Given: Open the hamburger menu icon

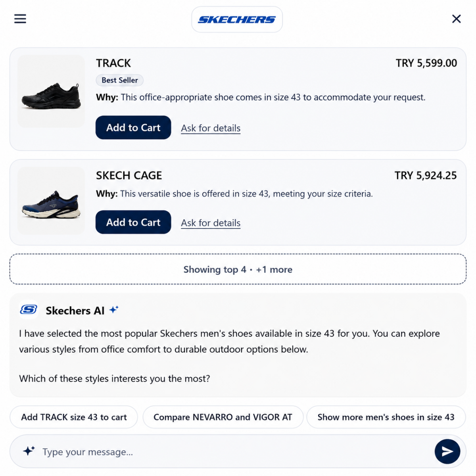Looking at the screenshot, I should [x=20, y=19].
